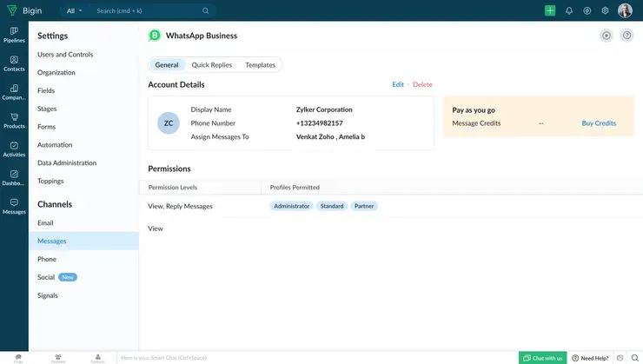Open the Messages module sidebar icon
The image size is (643, 364).
(14, 206)
